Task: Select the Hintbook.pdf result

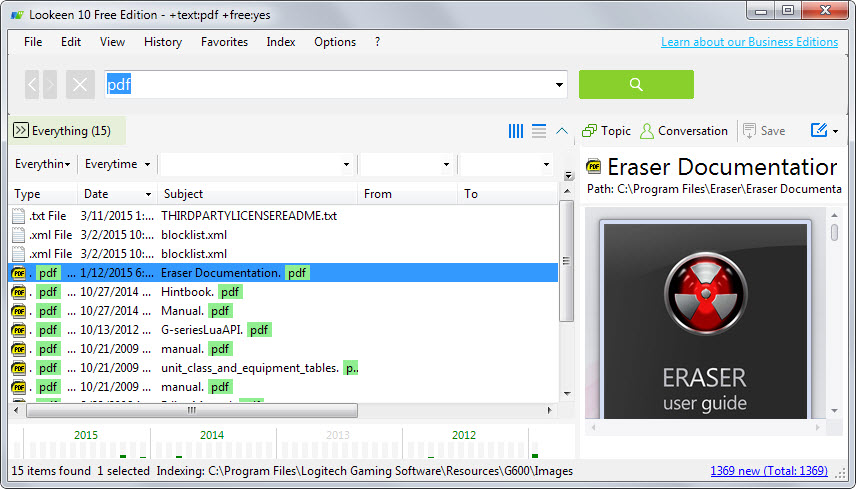Action: tap(283, 292)
